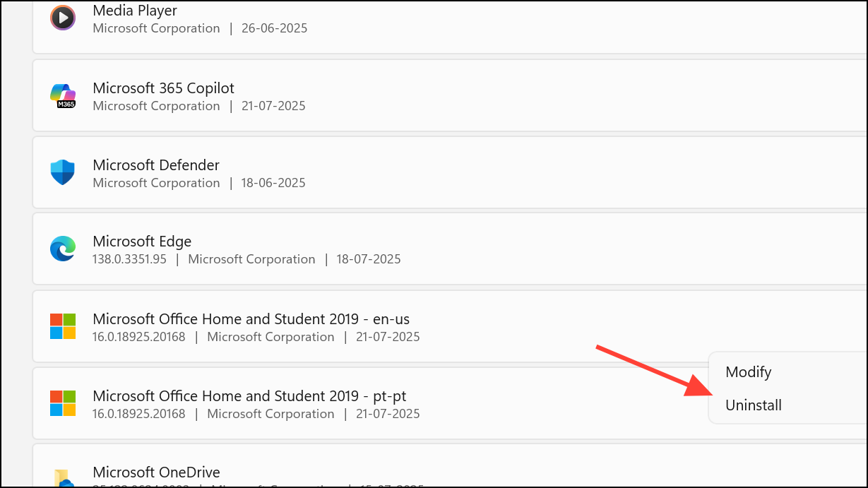Click Media Player's install date 26-06-2025

pyautogui.click(x=275, y=28)
